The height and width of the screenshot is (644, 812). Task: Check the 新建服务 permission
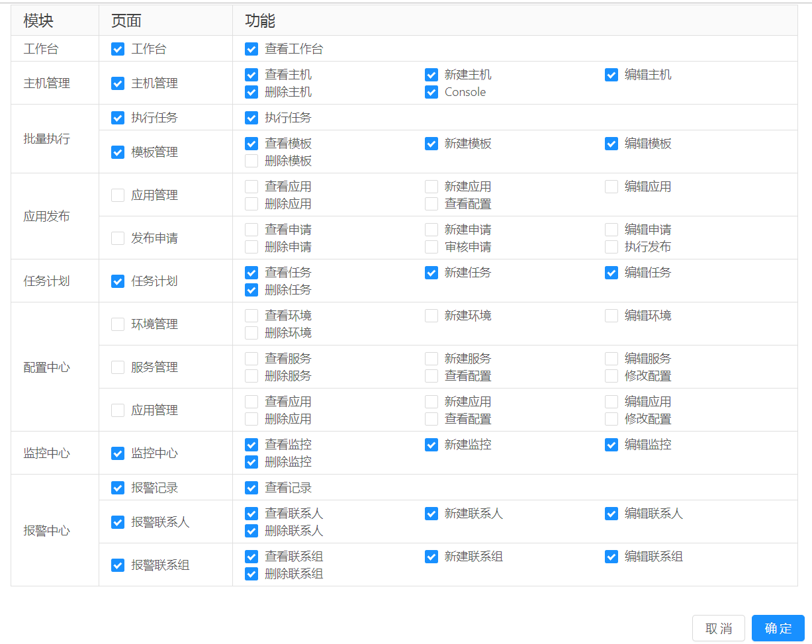tap(431, 358)
